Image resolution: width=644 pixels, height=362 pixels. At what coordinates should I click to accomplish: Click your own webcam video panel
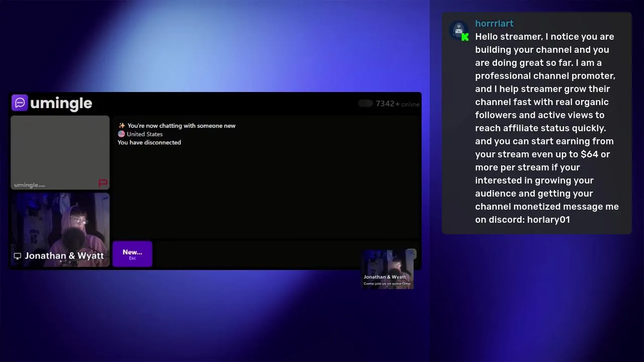pyautogui.click(x=60, y=230)
